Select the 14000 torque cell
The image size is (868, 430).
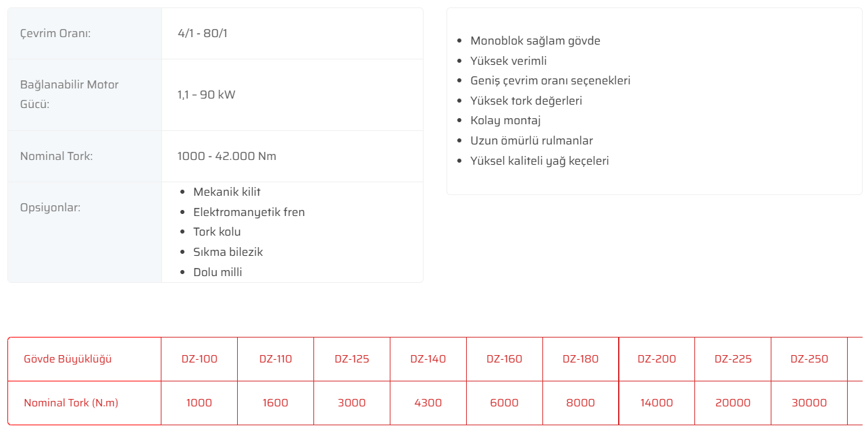click(x=657, y=403)
